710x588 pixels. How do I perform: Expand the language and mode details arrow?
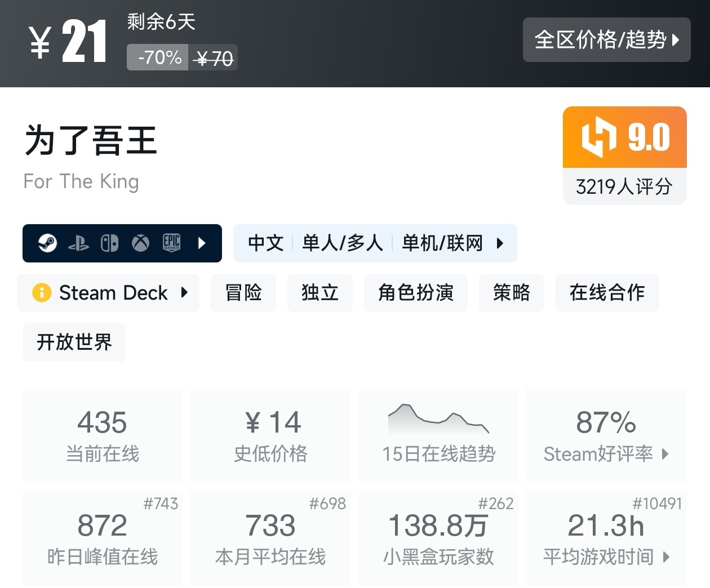(500, 243)
